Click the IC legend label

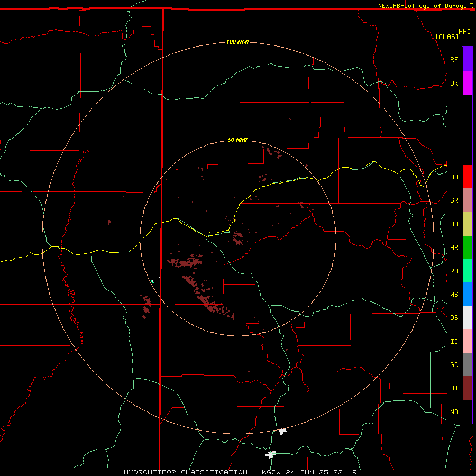coord(454,342)
